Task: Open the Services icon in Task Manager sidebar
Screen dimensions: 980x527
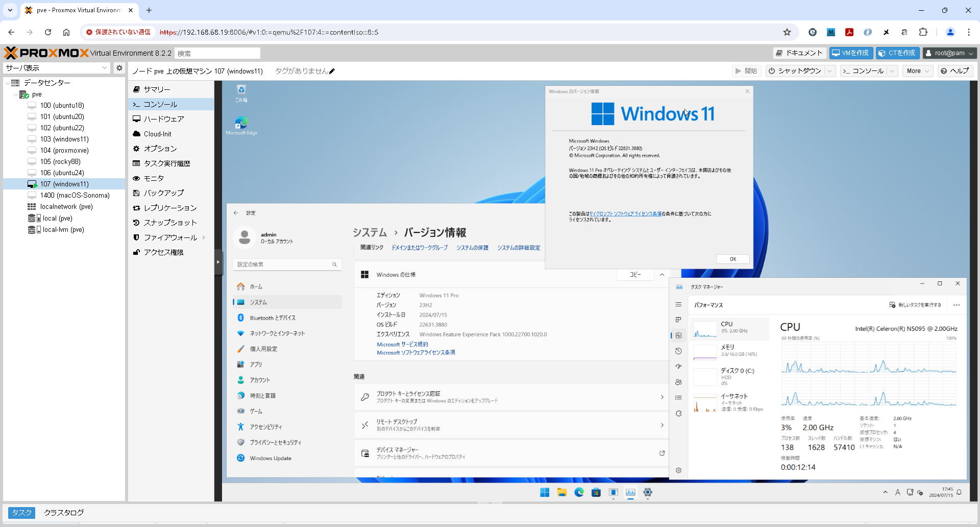Action: [x=678, y=414]
